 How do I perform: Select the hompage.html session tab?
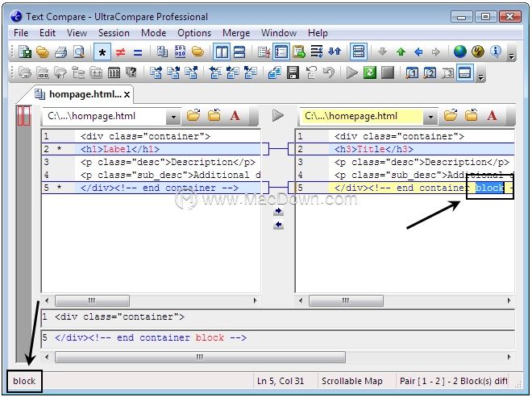(x=80, y=94)
